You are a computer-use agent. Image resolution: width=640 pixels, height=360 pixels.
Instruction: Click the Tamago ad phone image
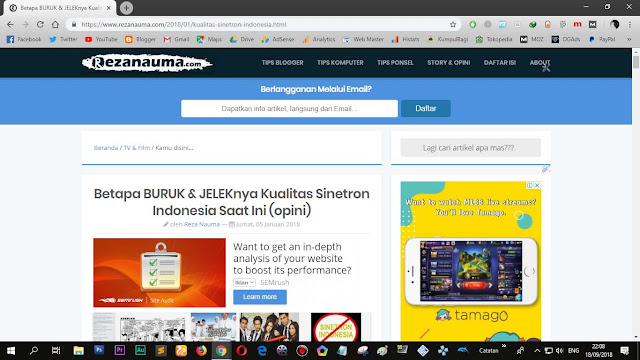coord(471,271)
